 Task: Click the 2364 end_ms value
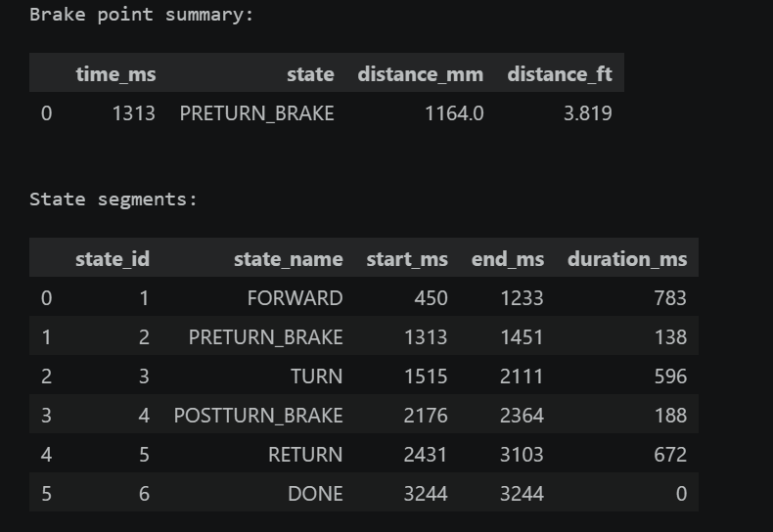(x=523, y=416)
